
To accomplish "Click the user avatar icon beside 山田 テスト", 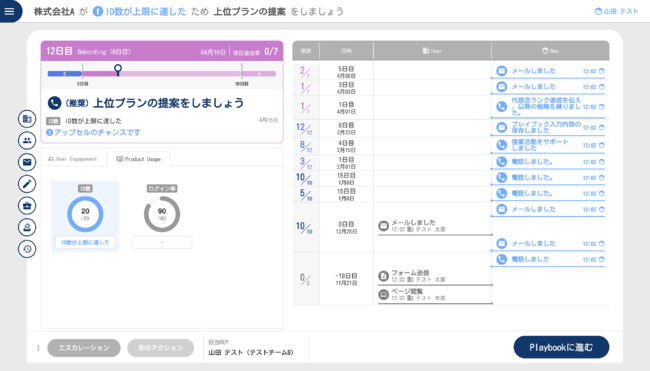I will pos(598,11).
